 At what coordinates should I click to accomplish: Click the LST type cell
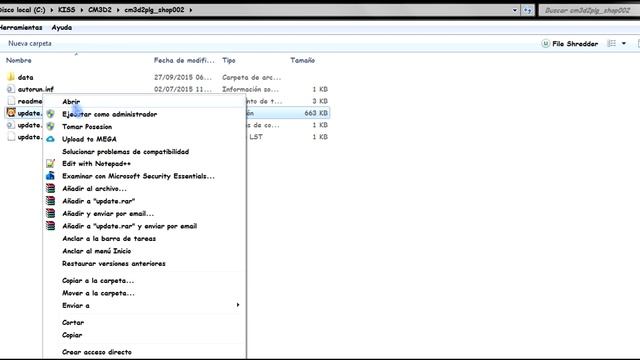pos(256,137)
